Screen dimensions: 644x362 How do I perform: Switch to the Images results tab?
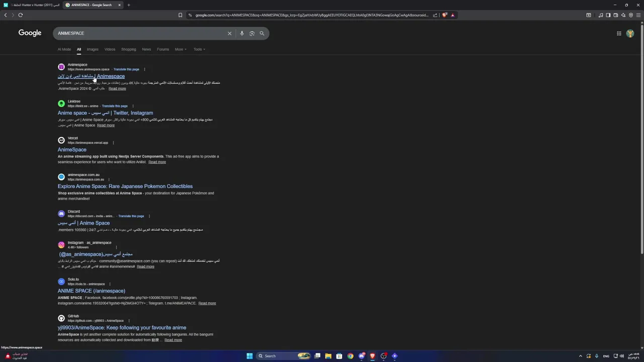(93, 49)
